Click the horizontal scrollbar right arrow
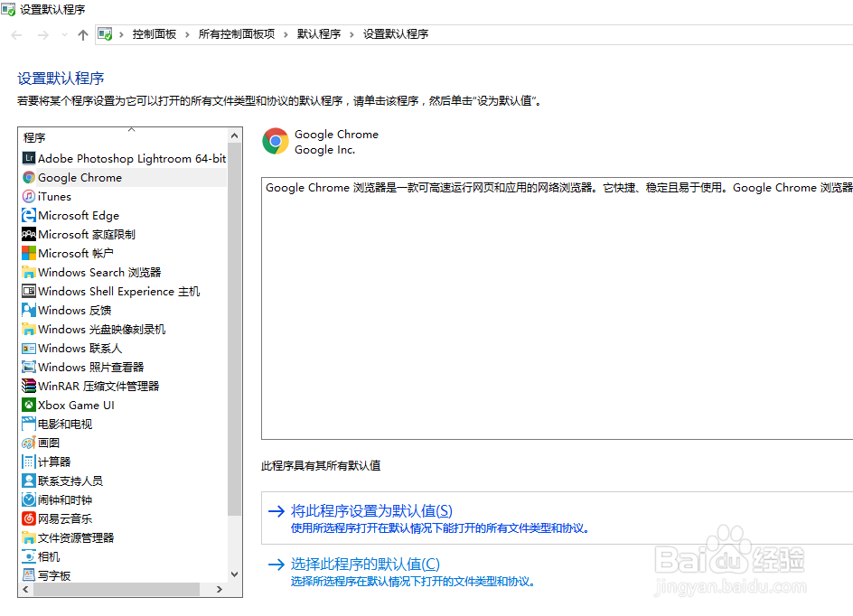This screenshot has height=616, width=853. (220, 590)
